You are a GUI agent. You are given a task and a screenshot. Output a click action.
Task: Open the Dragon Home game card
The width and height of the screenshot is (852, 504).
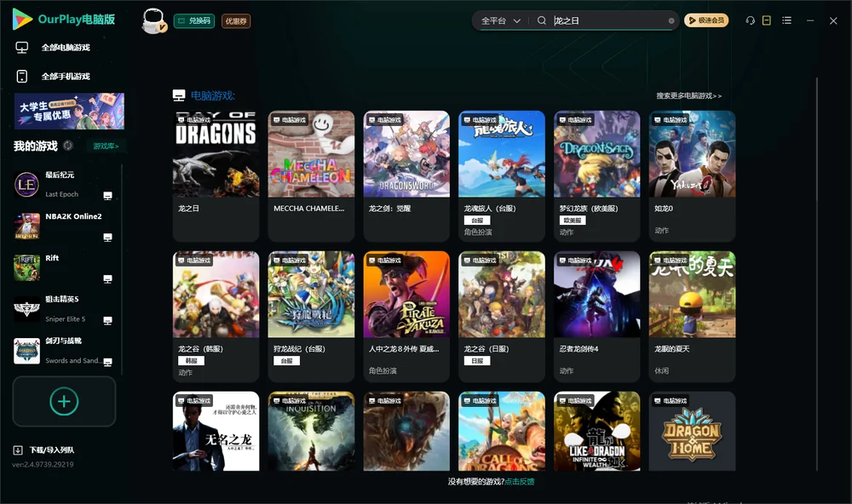(692, 432)
